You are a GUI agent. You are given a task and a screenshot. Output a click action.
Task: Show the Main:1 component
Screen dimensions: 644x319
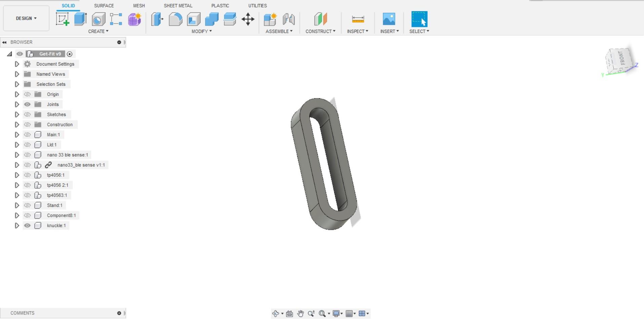[27, 135]
